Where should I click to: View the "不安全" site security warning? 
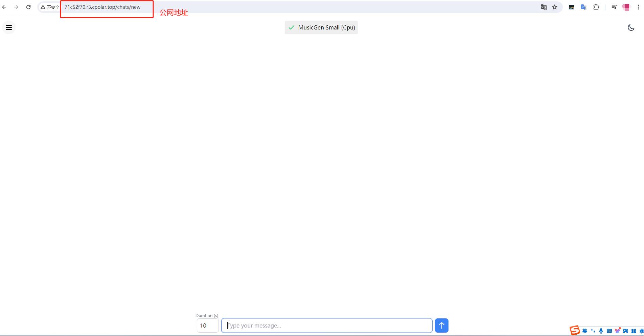[x=50, y=7]
